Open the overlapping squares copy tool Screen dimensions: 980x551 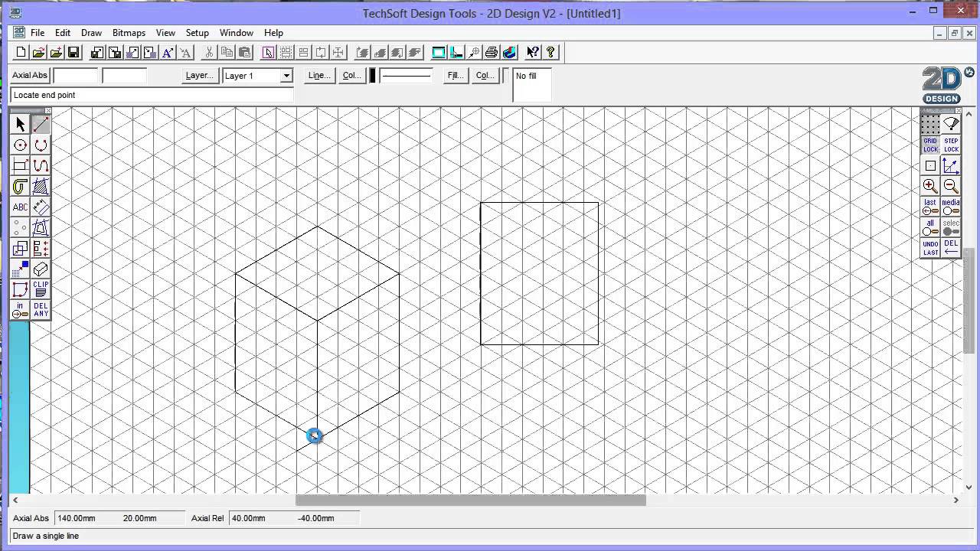20,248
